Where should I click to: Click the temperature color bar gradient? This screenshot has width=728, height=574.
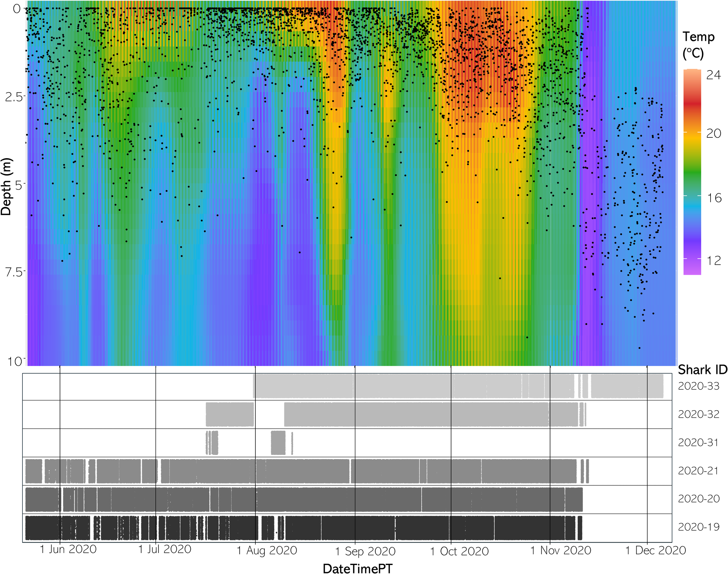point(692,172)
